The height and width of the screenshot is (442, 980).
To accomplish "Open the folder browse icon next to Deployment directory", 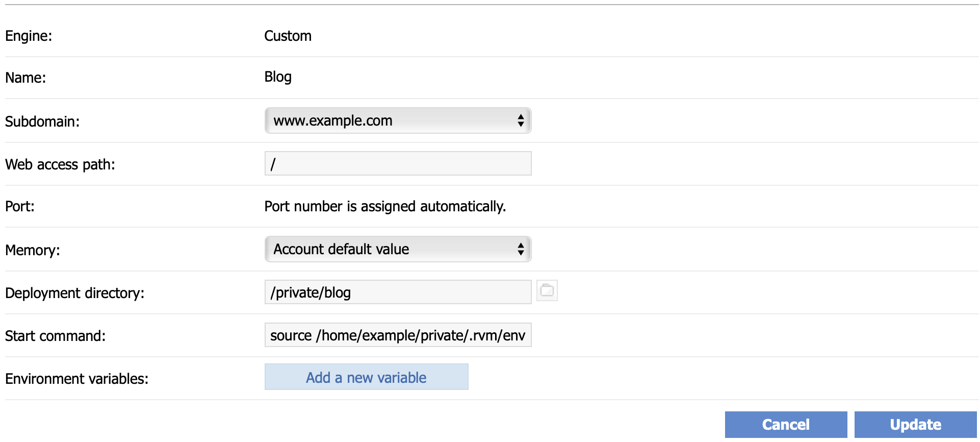I will pyautogui.click(x=547, y=290).
